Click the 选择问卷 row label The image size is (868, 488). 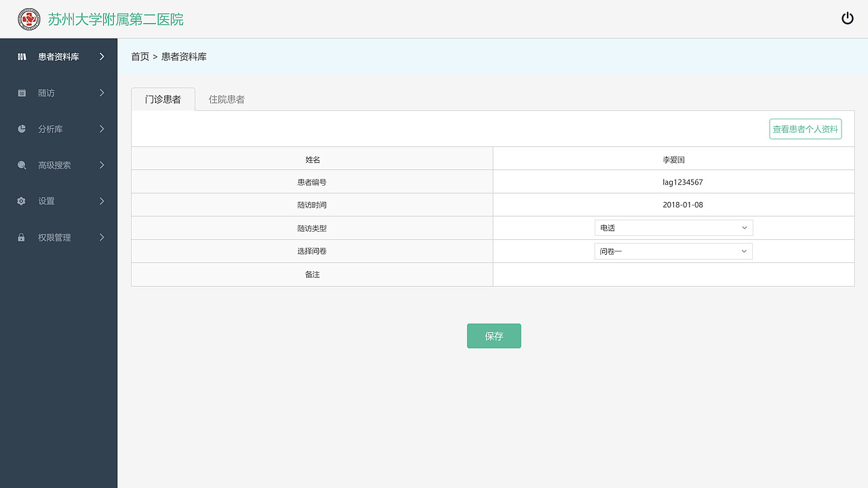click(312, 251)
